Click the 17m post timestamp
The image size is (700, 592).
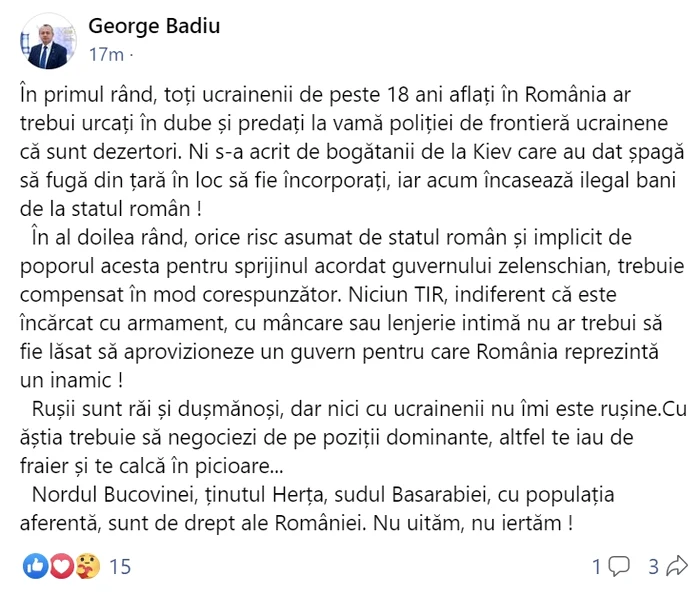[106, 55]
